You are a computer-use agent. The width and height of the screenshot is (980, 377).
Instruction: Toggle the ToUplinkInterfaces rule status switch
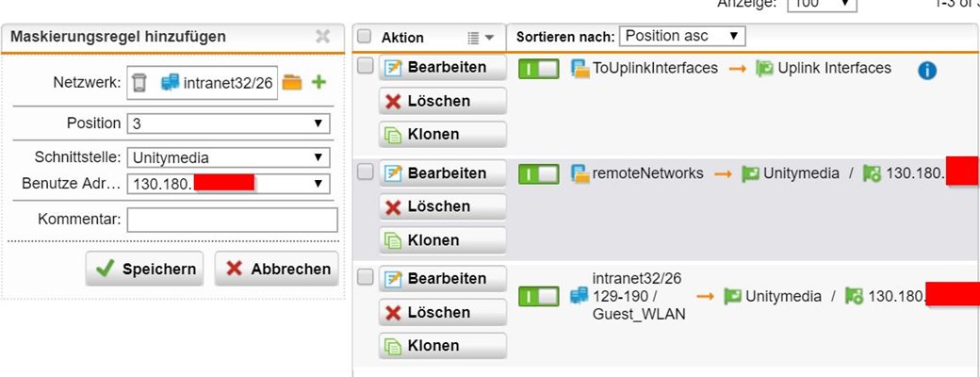click(539, 69)
